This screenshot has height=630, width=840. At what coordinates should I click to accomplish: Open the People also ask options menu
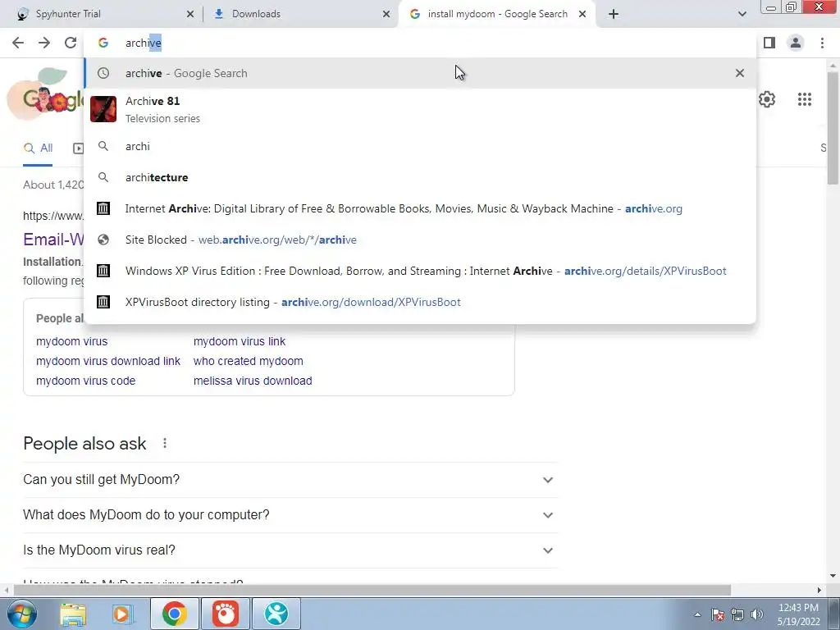point(164,443)
